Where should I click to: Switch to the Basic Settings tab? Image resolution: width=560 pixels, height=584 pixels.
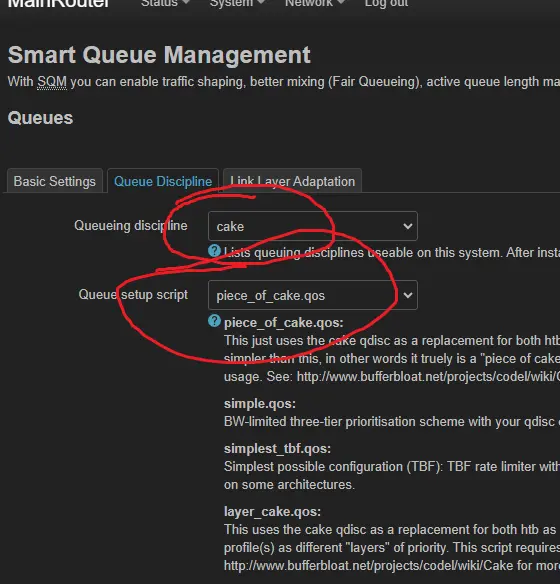point(55,181)
